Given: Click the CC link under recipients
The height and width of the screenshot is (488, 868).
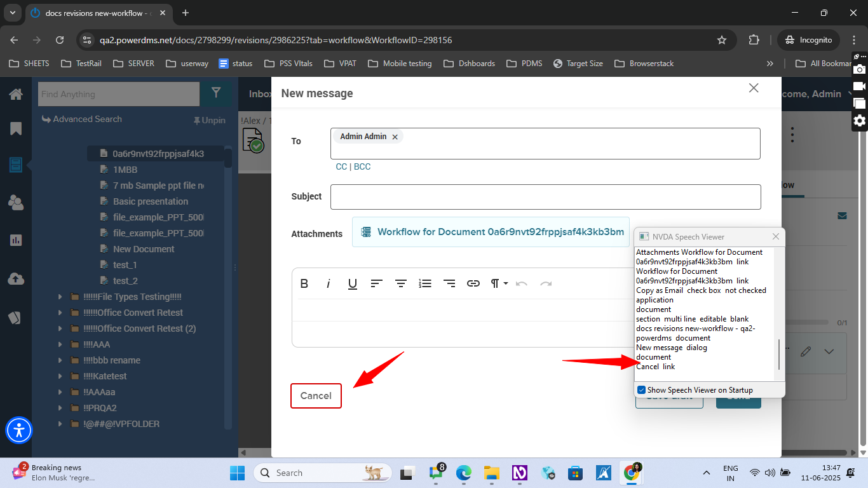Looking at the screenshot, I should pos(341,166).
